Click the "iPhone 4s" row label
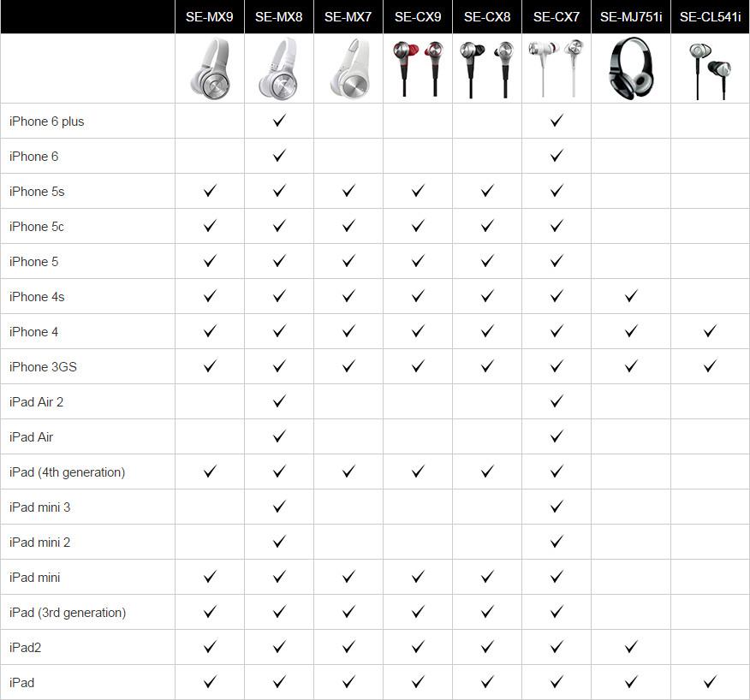 [x=37, y=297]
